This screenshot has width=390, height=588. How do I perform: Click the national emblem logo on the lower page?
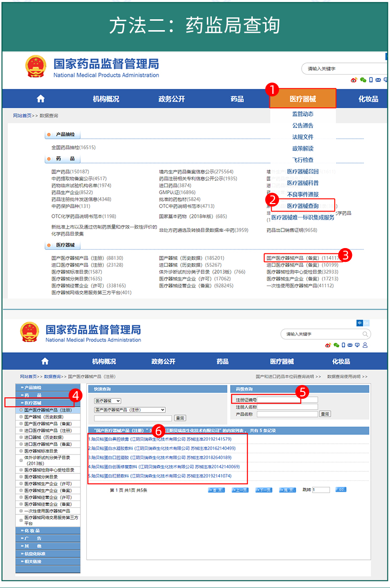tap(30, 332)
